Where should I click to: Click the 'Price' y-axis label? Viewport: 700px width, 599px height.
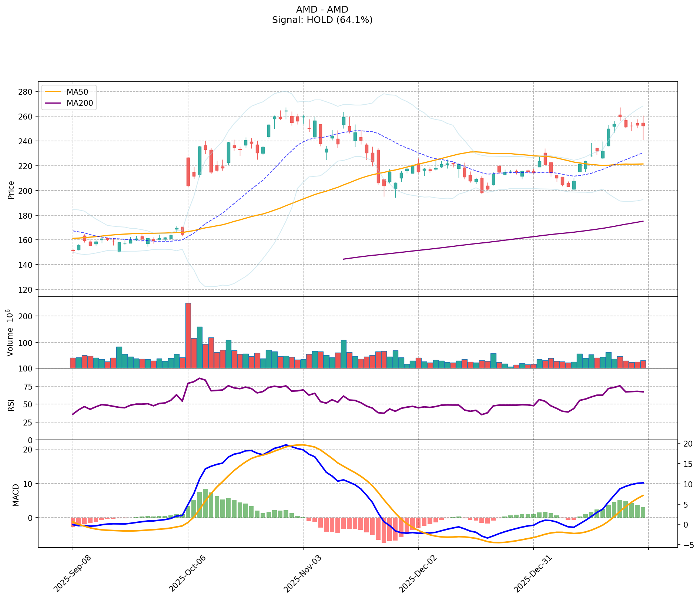coord(11,190)
